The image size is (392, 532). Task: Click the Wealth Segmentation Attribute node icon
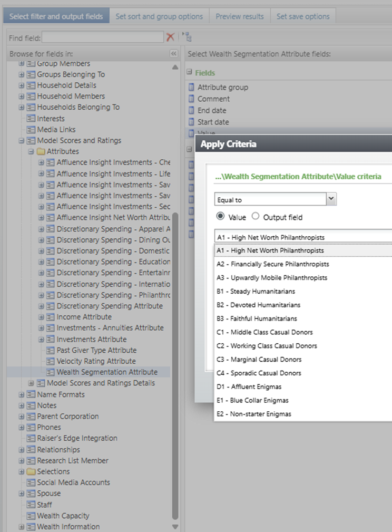click(x=51, y=372)
